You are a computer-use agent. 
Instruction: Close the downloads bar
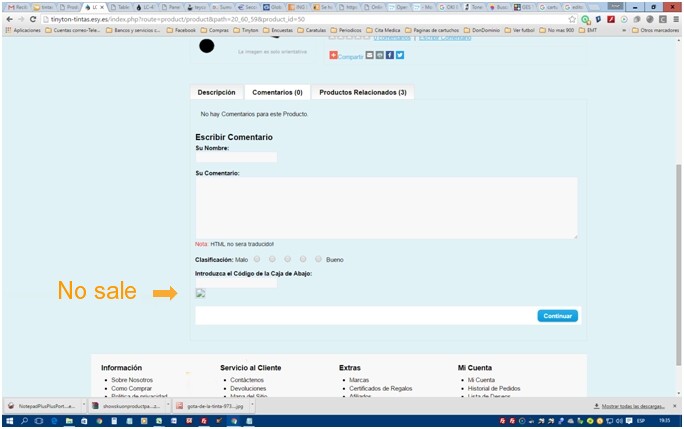pyautogui.click(x=674, y=406)
